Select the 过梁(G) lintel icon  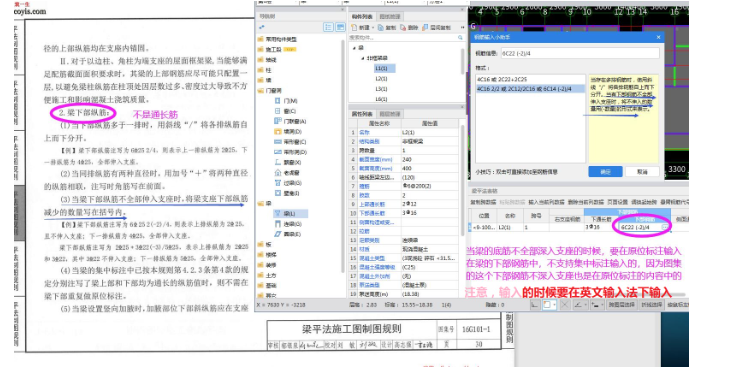[x=278, y=183]
